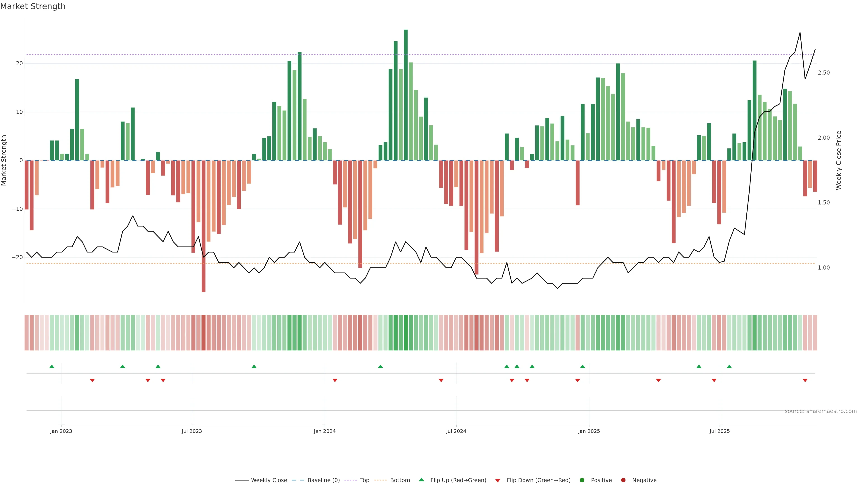Click the red Flip Down triangle in legend

tap(498, 480)
